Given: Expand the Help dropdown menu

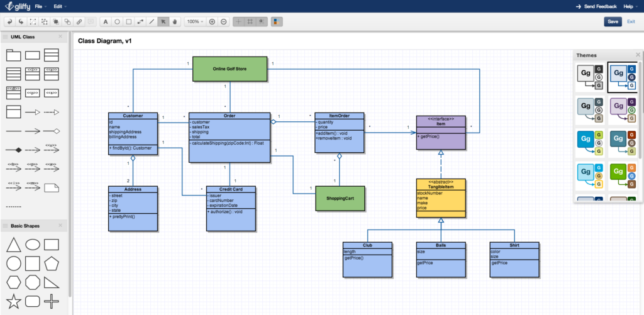Looking at the screenshot, I should [629, 6].
